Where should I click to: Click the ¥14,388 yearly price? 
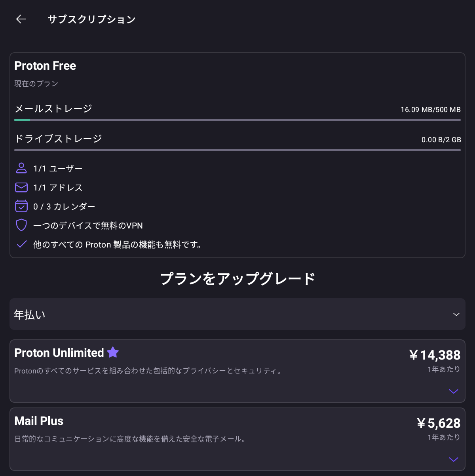point(435,355)
